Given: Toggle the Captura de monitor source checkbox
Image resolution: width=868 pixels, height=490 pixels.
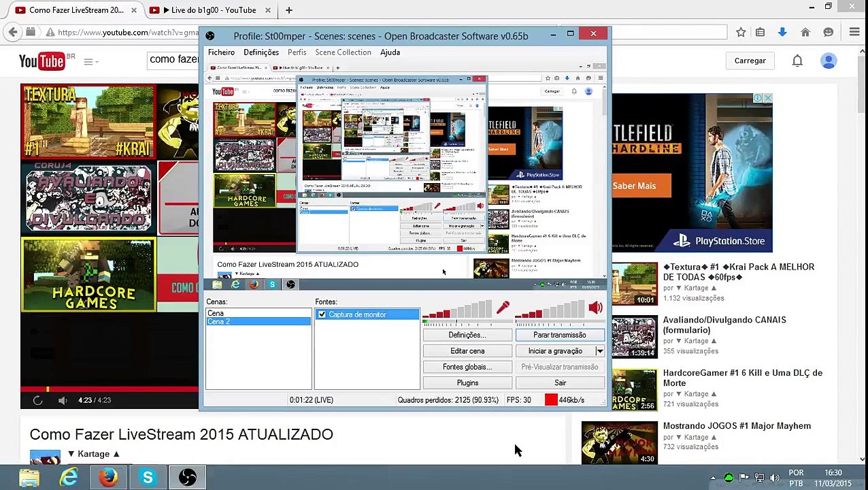Looking at the screenshot, I should [322, 314].
